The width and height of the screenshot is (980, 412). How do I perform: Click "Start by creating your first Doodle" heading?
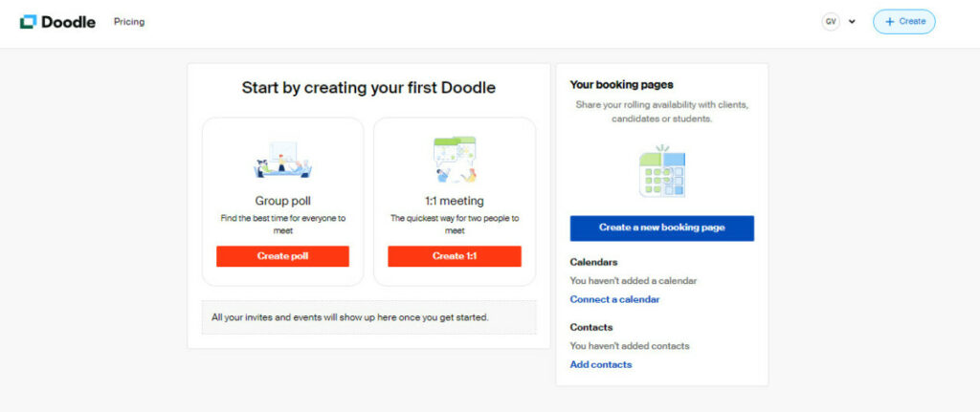(x=368, y=88)
